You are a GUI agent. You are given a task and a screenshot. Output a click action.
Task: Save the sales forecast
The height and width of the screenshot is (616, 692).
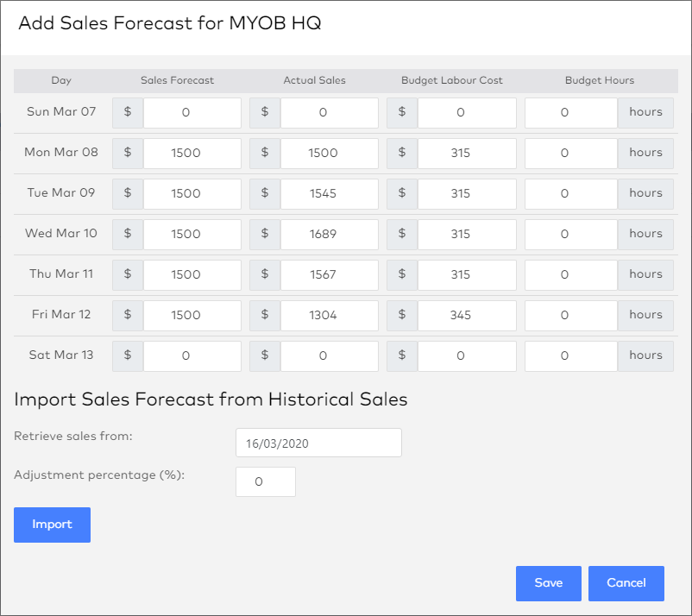click(548, 583)
